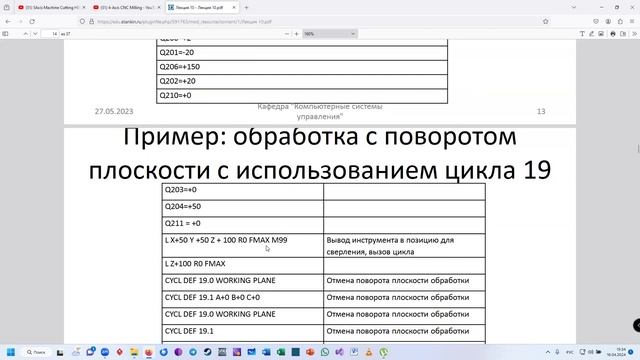Click the Q202=+20 table cell
Image resolution: width=640 pixels, height=360 pixels.
(x=302, y=81)
